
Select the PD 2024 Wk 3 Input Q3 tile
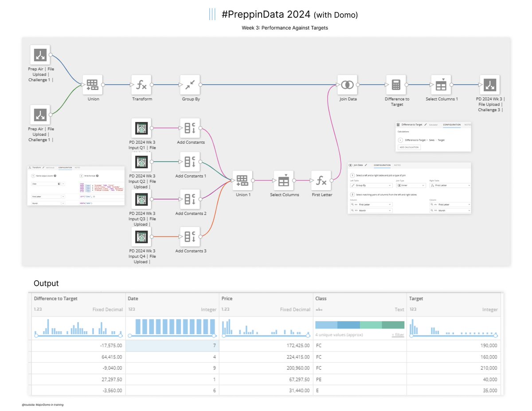pyautogui.click(x=141, y=199)
